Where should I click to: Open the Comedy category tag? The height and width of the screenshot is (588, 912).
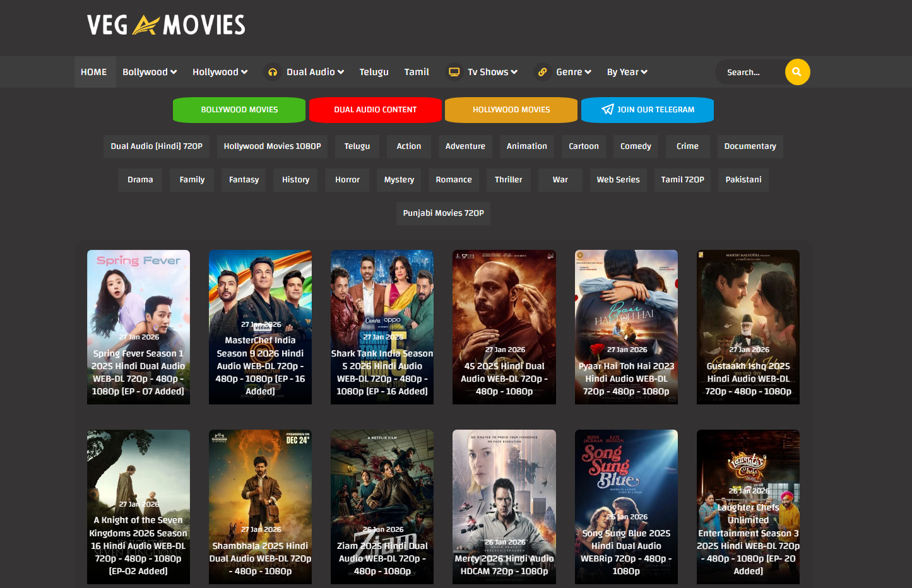[636, 146]
